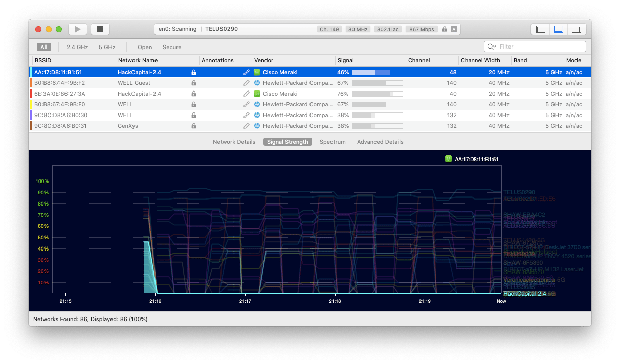Click the orange color swatch for WELL Guest

coord(31,83)
